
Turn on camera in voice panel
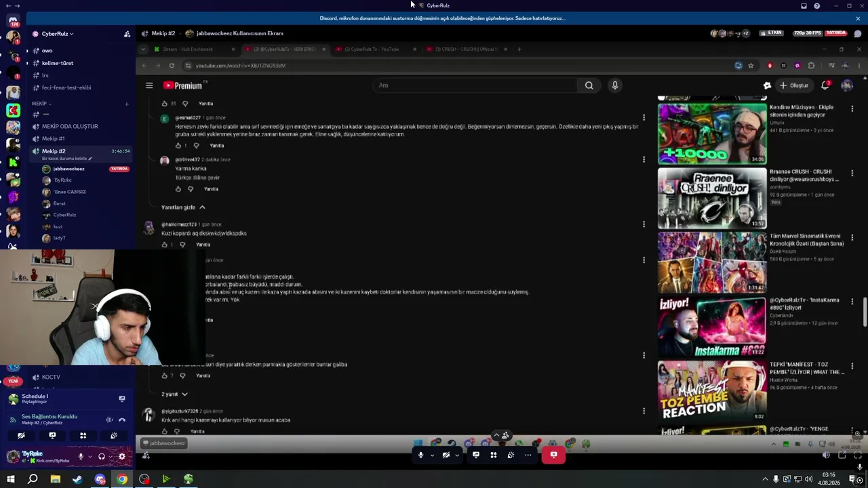pos(21,436)
